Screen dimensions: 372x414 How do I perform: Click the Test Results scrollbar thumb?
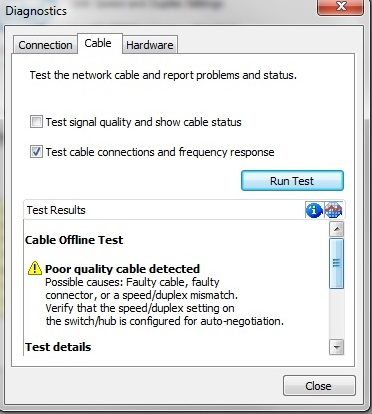(x=336, y=263)
